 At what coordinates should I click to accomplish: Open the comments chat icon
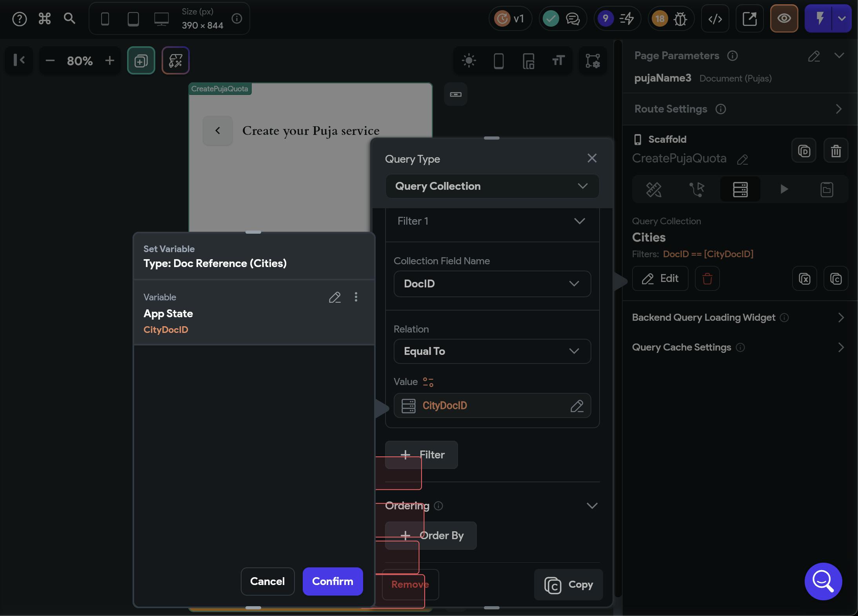[x=573, y=18]
